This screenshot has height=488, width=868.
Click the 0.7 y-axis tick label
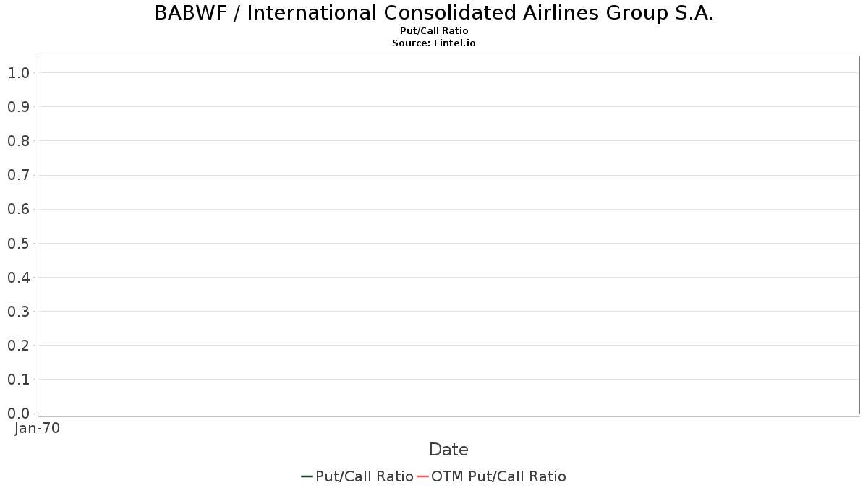pos(19,175)
